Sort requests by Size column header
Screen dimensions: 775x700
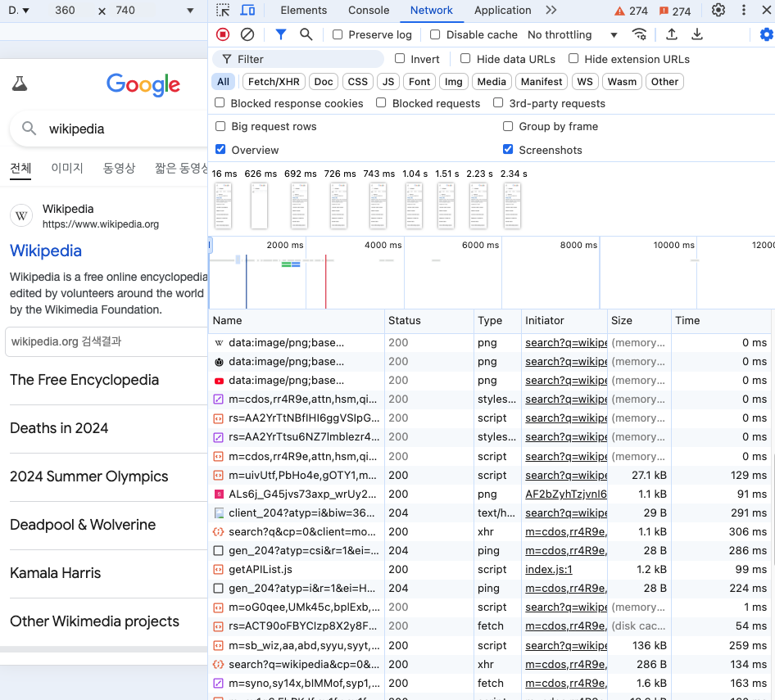[x=638, y=320]
